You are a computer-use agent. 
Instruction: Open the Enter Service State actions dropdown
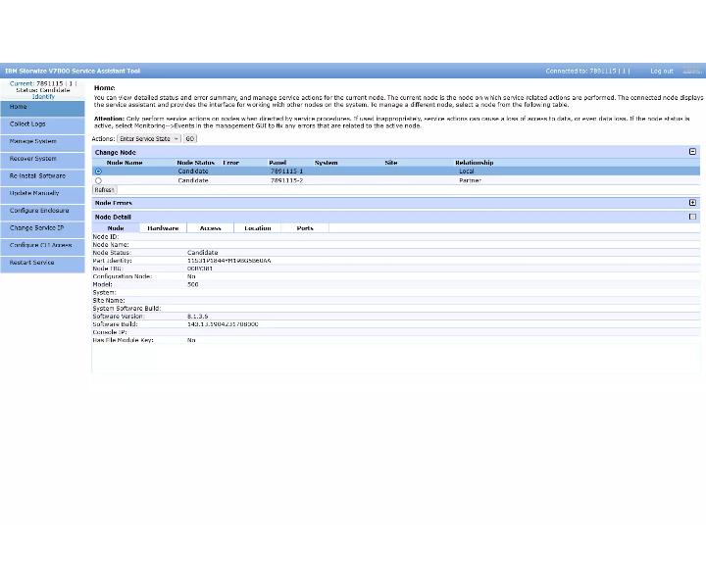[149, 138]
